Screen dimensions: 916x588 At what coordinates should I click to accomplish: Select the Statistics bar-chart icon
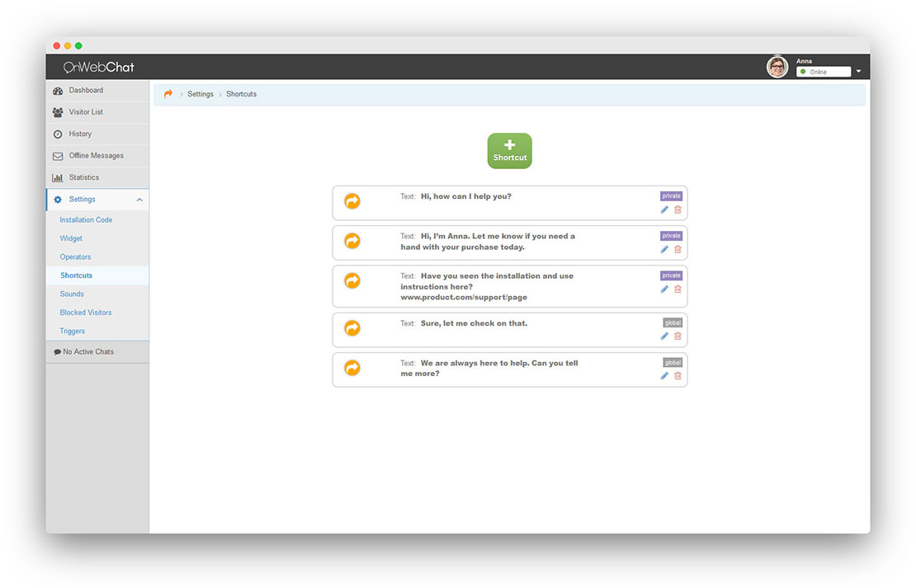point(58,177)
